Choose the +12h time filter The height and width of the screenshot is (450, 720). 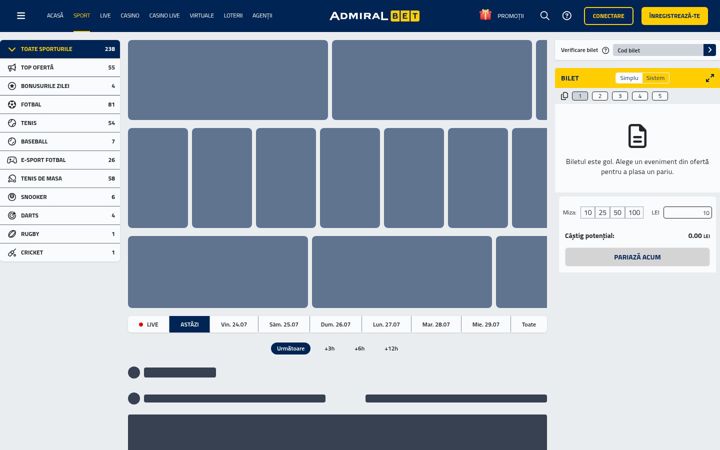[391, 349]
